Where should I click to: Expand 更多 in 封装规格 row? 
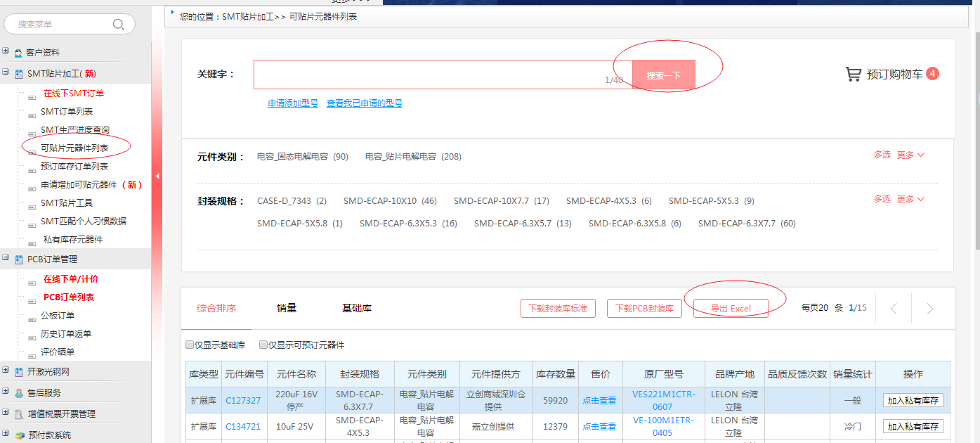tap(910, 199)
